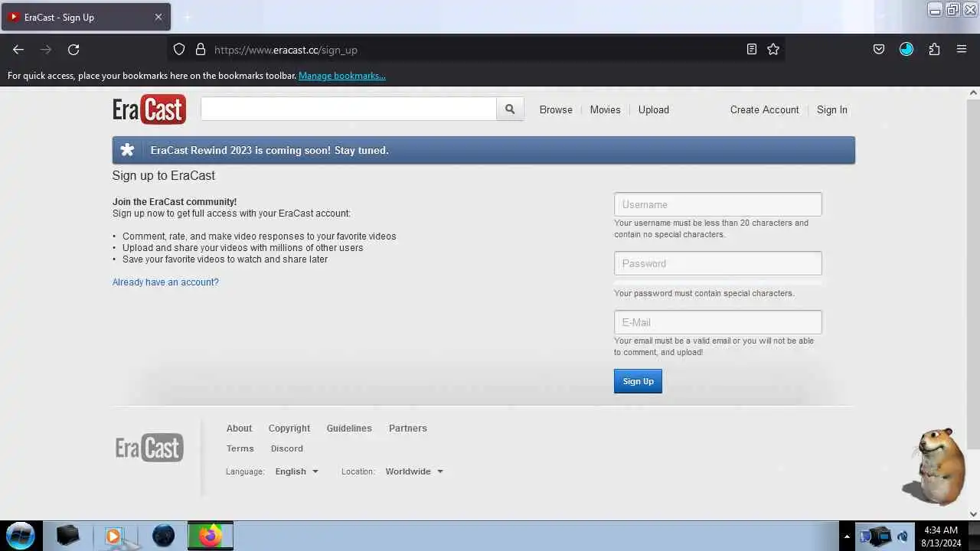980x551 pixels.
Task: Select the EraCast - Sign Up tab
Action: tap(86, 17)
